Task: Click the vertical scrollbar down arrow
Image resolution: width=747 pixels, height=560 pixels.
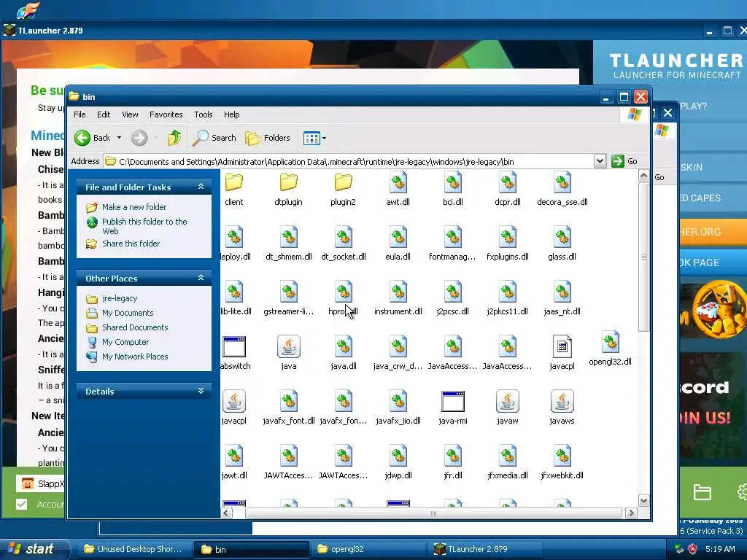Action: pos(643,500)
